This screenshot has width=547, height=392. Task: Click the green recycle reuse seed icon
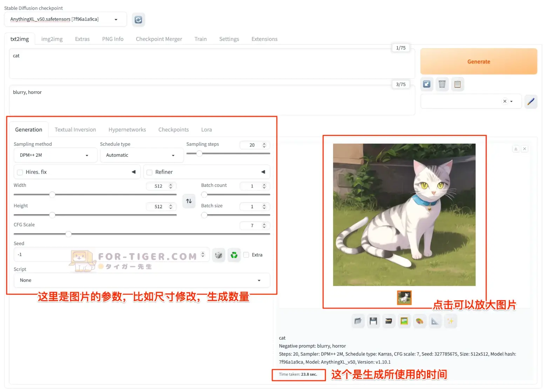click(234, 255)
